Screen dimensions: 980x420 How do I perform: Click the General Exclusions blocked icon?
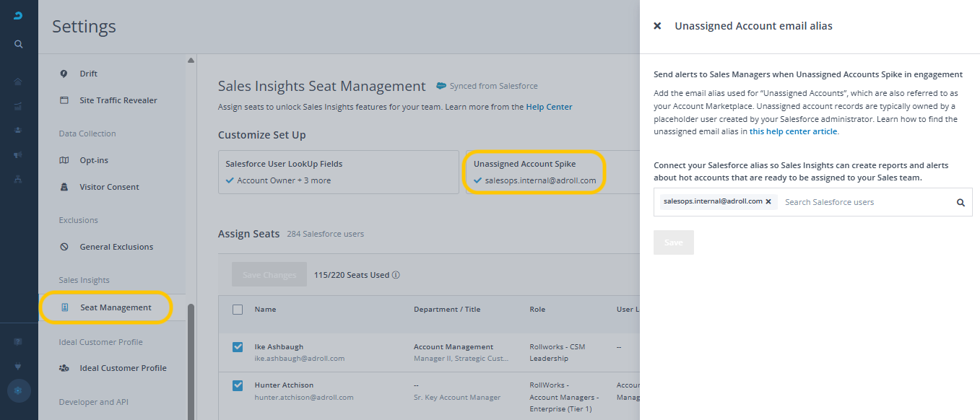[x=64, y=247]
